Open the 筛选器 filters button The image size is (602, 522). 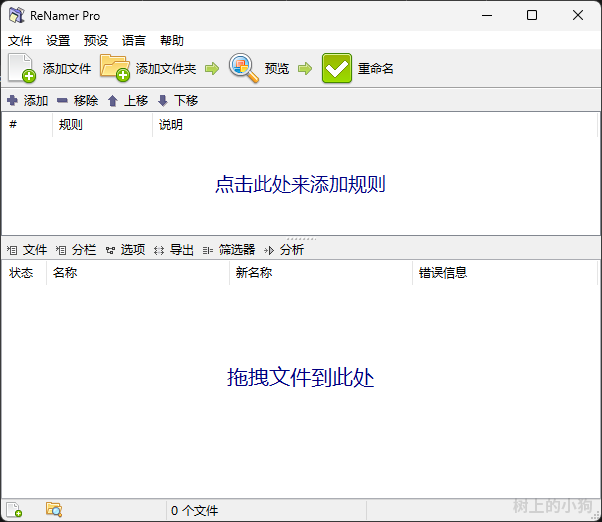click(230, 250)
